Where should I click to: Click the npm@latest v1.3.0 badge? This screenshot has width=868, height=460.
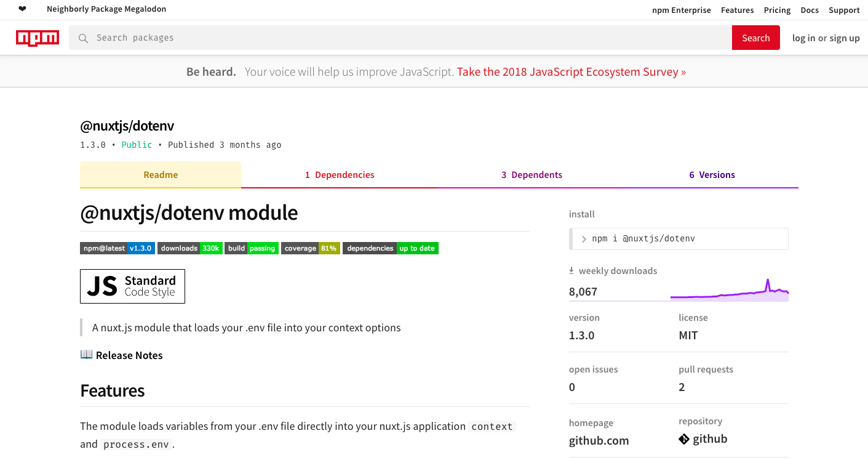click(x=117, y=248)
